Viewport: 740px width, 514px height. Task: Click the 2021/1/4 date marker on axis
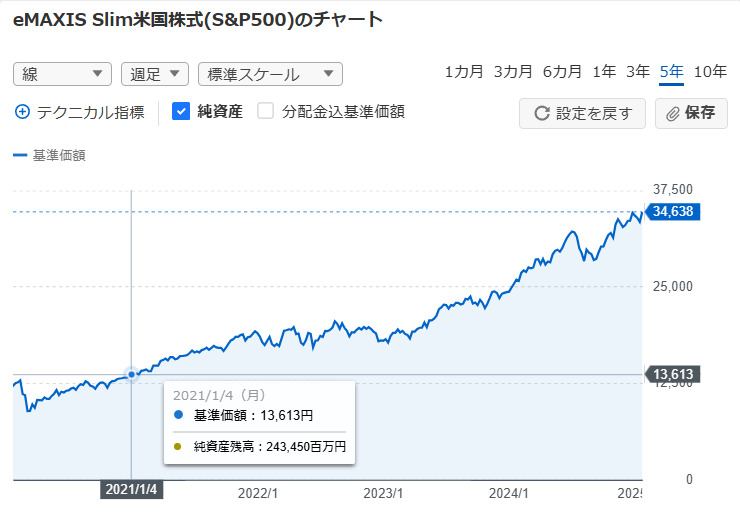[132, 489]
